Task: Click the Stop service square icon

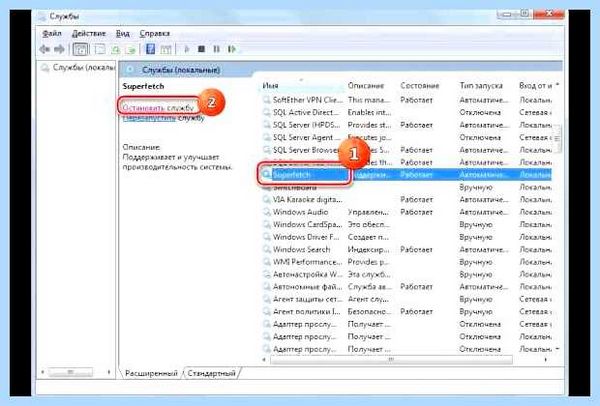Action: (201, 49)
